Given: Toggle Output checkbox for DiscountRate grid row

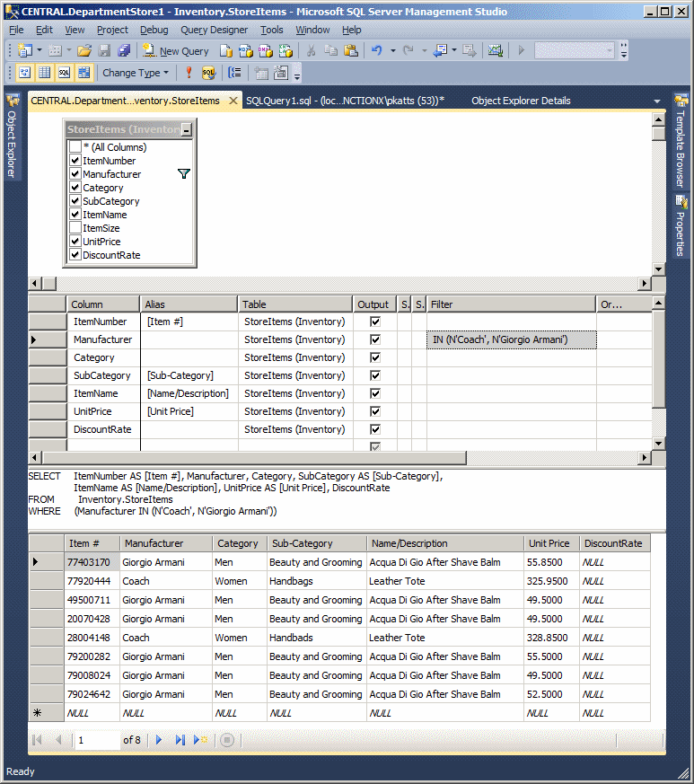Looking at the screenshot, I should 375,429.
